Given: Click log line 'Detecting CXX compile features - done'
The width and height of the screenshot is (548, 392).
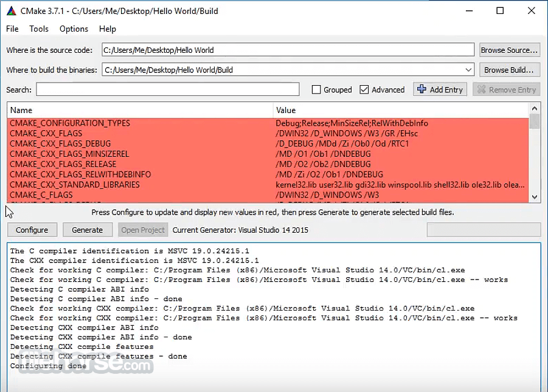Looking at the screenshot, I should [x=99, y=356].
